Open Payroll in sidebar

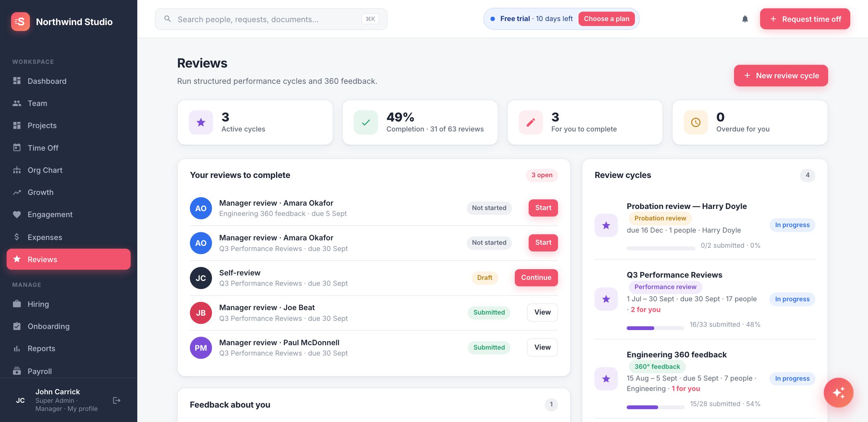click(69, 371)
